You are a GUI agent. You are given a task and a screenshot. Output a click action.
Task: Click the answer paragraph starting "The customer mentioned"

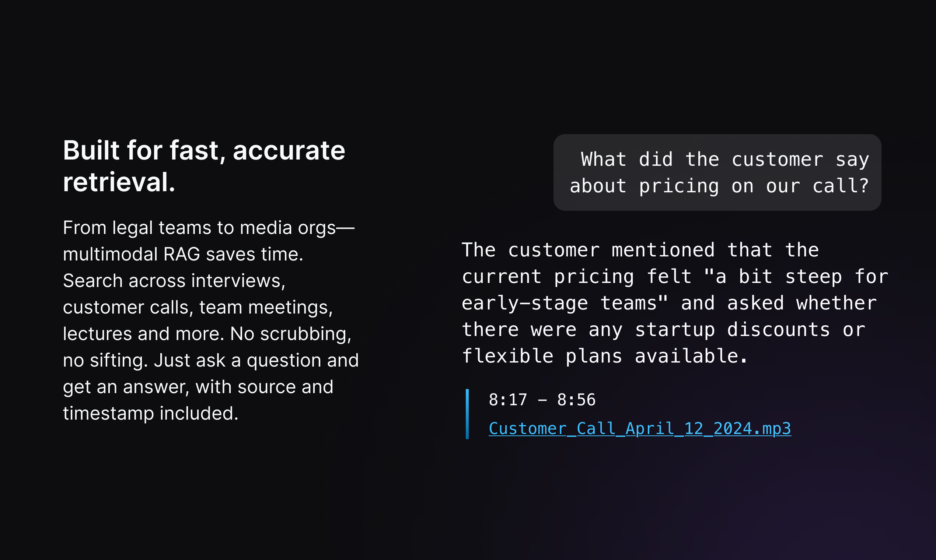pos(675,303)
